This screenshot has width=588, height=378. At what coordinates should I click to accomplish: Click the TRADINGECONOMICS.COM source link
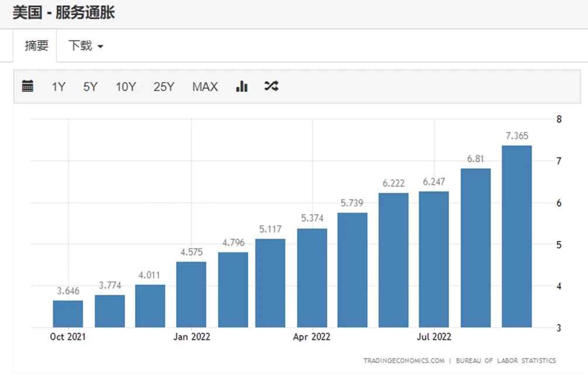404,360
